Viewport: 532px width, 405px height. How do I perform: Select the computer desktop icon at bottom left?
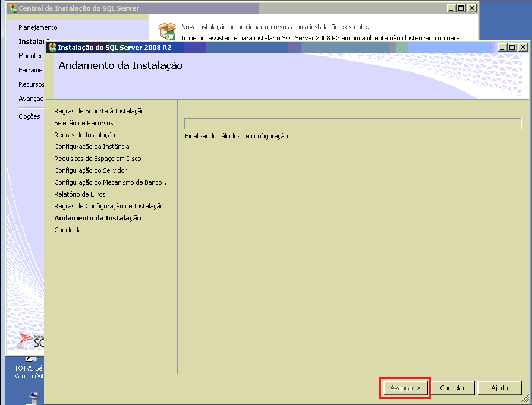point(34,398)
